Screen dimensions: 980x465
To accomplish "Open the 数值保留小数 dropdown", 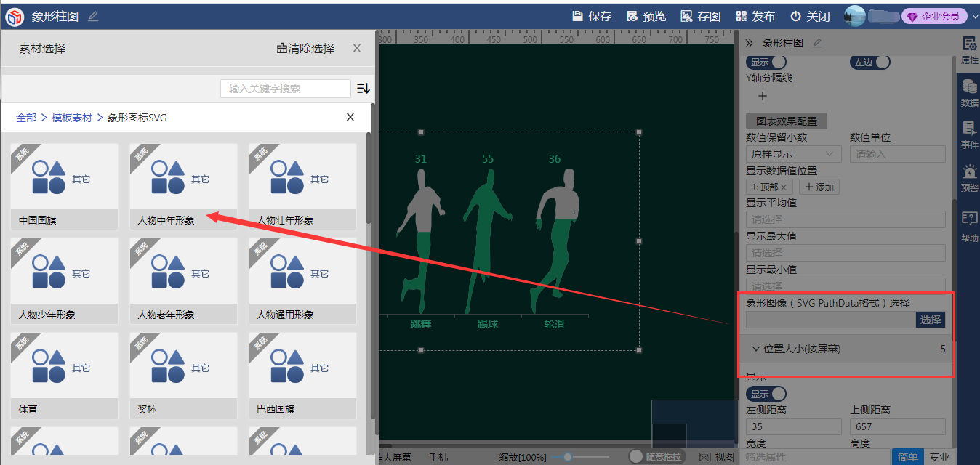I will (x=793, y=154).
